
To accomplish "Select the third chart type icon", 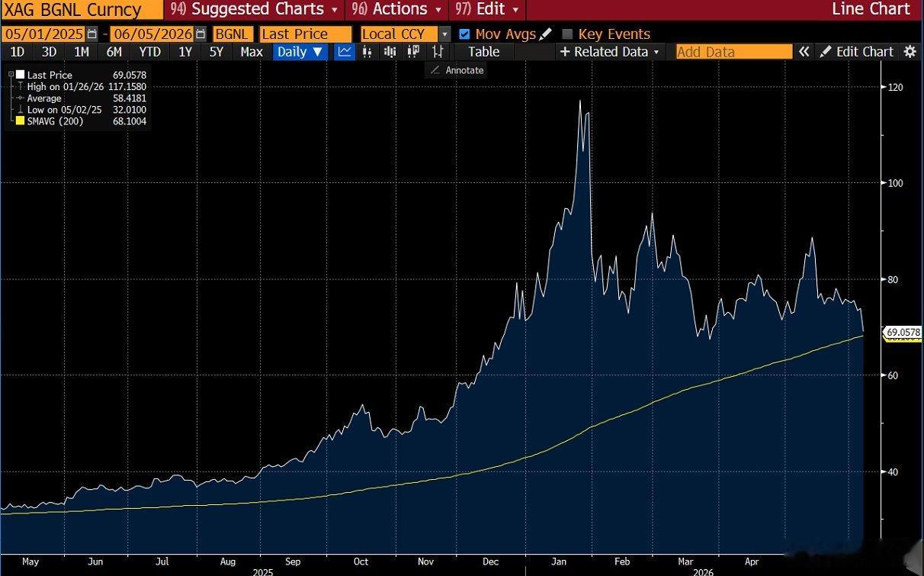I will [390, 52].
